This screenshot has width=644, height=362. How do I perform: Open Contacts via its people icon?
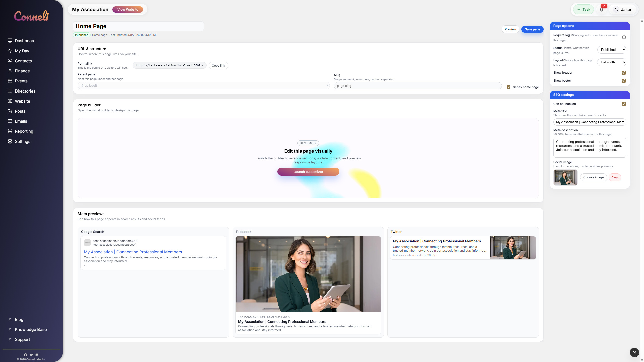click(10, 61)
